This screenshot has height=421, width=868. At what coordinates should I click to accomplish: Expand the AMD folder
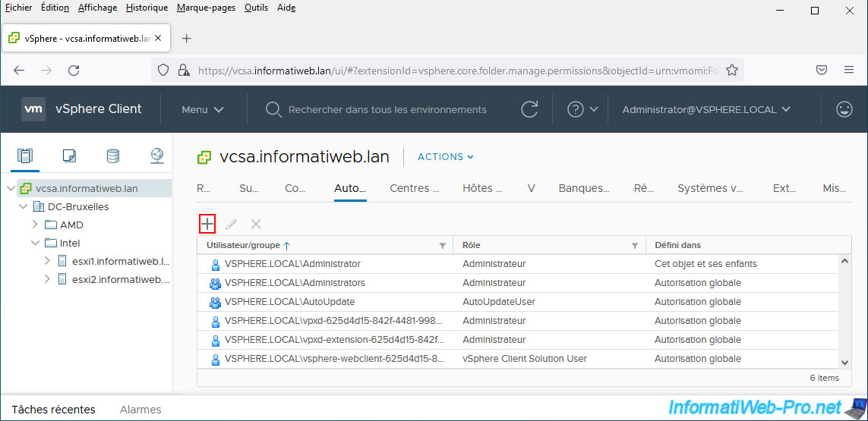[35, 225]
